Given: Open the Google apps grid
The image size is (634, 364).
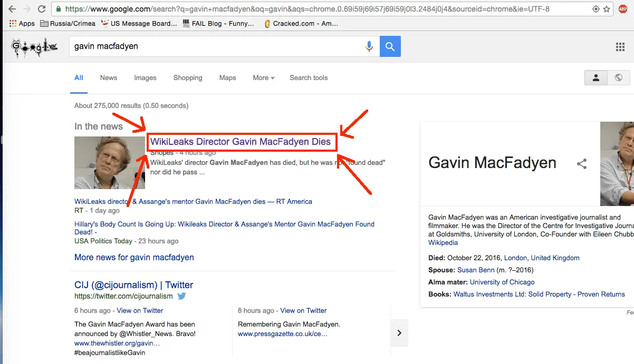Looking at the screenshot, I should pos(620,47).
